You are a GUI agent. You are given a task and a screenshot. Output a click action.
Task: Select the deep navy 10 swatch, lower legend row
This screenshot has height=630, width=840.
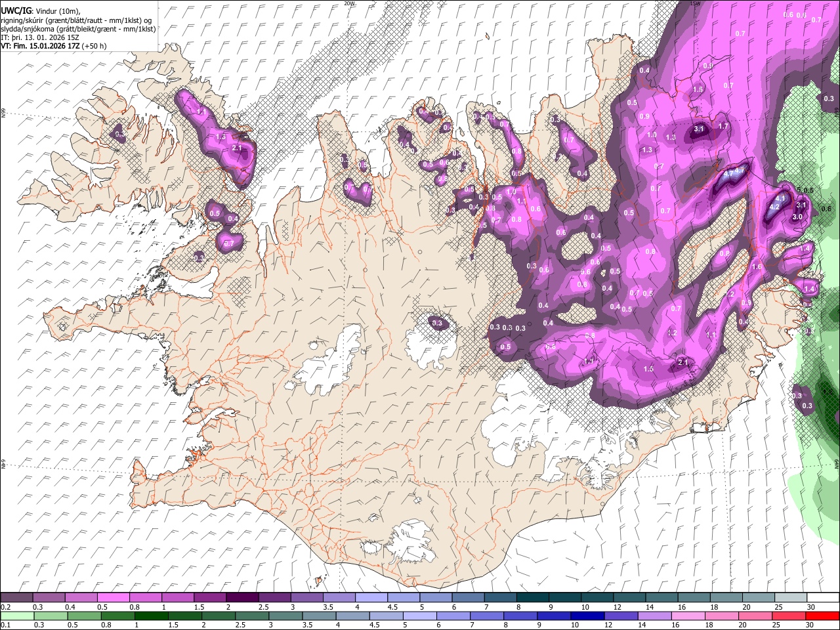587,616
